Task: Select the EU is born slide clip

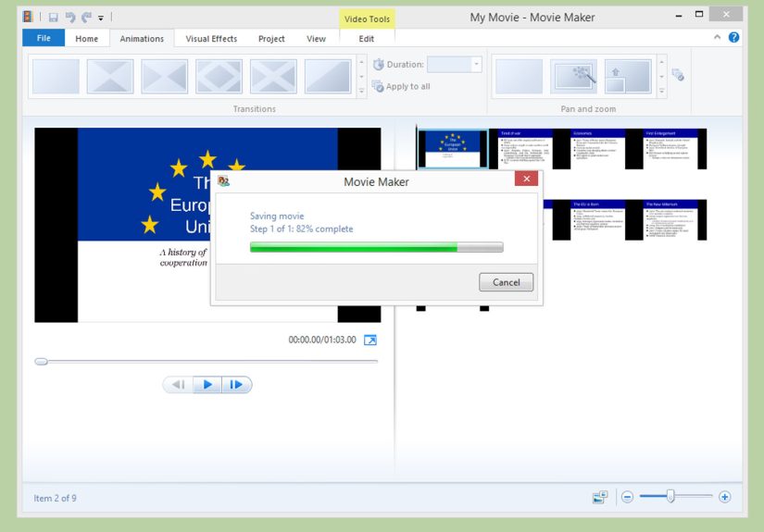Action: 597,220
